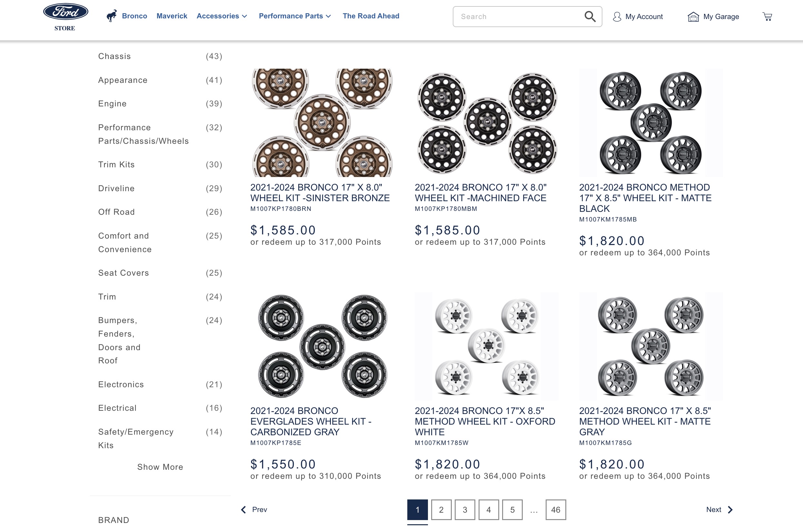The height and width of the screenshot is (532, 803).
Task: Click the Prev arrow icon
Action: tap(243, 509)
